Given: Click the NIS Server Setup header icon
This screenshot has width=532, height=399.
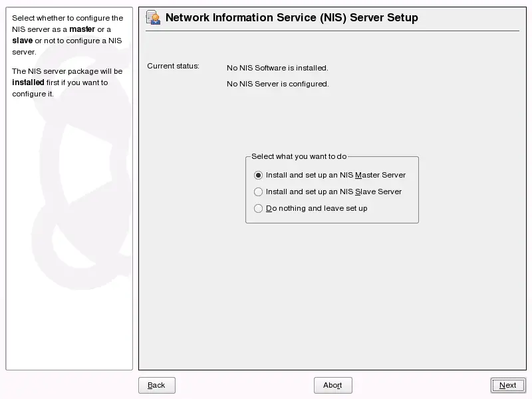Looking at the screenshot, I should click(152, 17).
